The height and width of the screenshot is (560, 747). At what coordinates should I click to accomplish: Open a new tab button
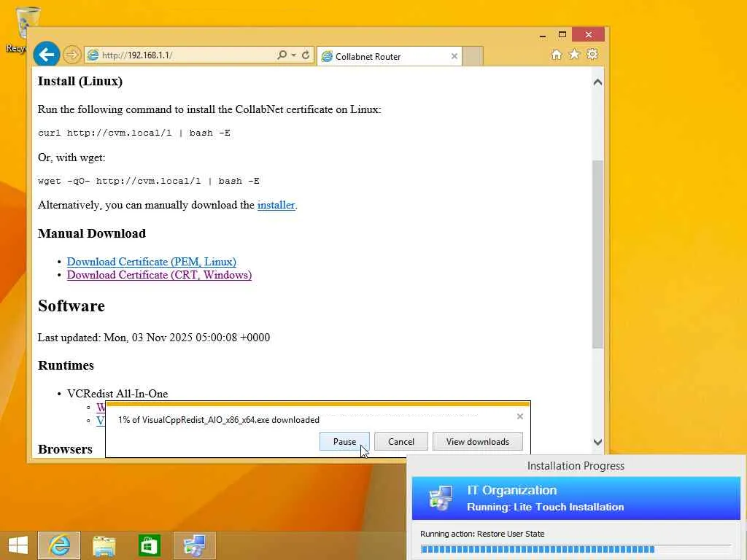coord(473,56)
